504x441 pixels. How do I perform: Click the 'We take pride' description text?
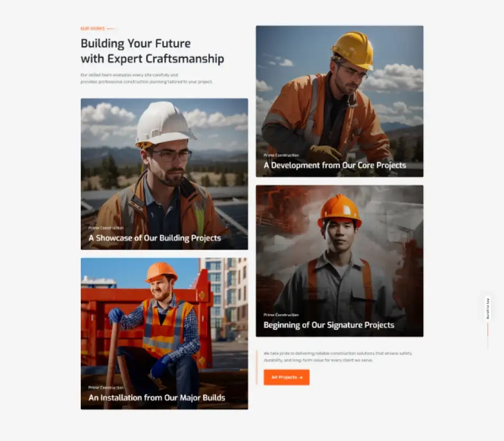(338, 357)
